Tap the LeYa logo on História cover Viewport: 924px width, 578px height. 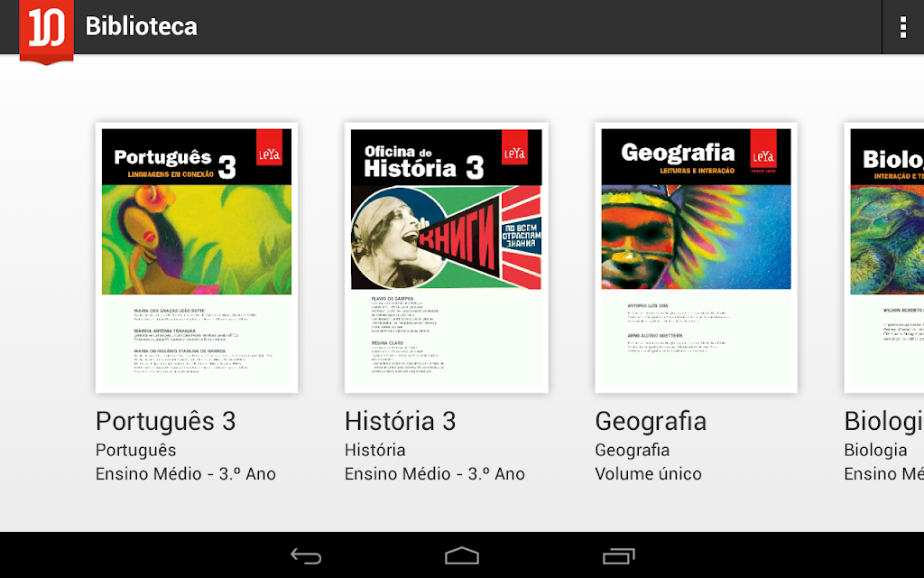point(514,147)
